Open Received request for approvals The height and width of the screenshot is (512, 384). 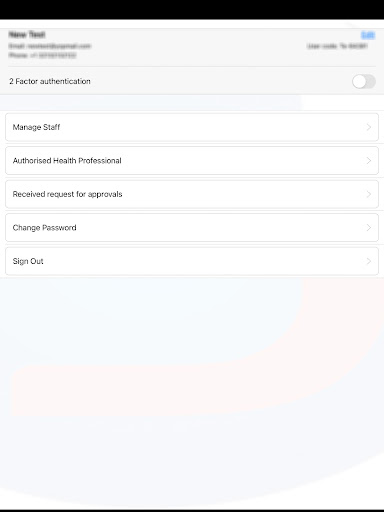[192, 194]
